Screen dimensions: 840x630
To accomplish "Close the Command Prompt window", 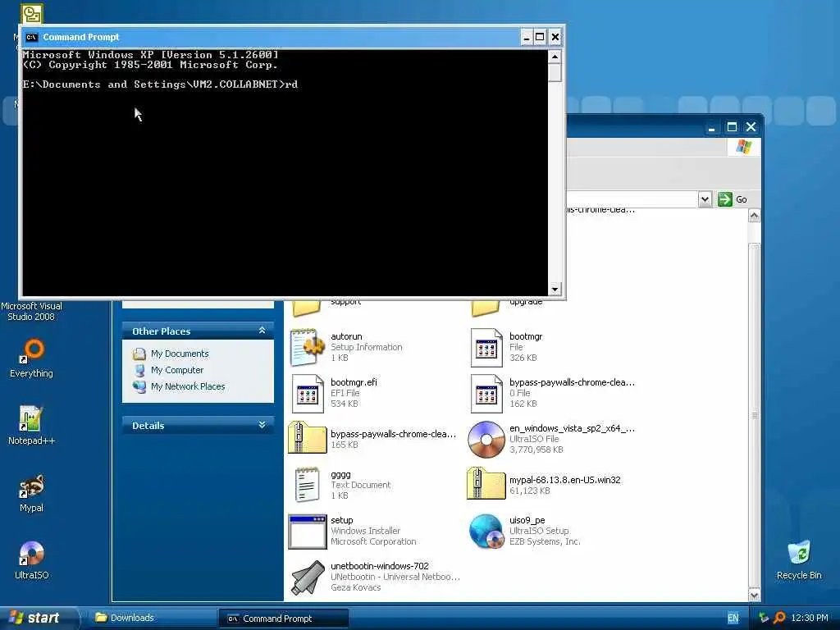I will (x=555, y=37).
